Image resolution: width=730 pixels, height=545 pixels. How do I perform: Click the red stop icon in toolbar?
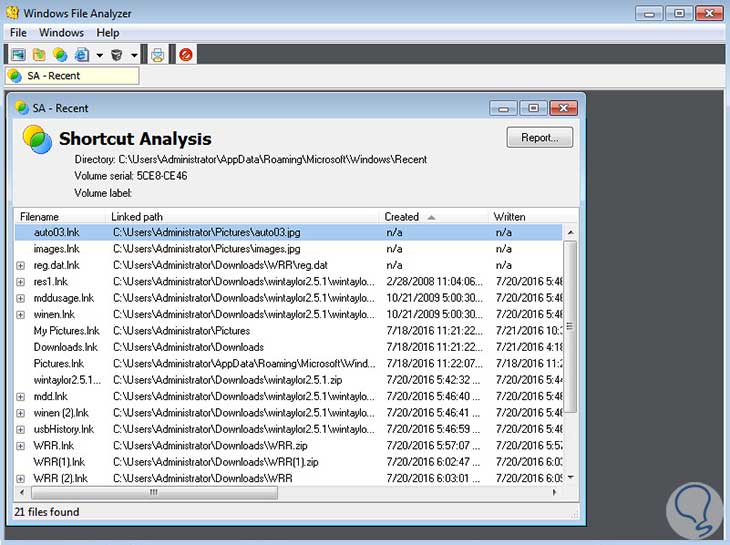coord(186,55)
